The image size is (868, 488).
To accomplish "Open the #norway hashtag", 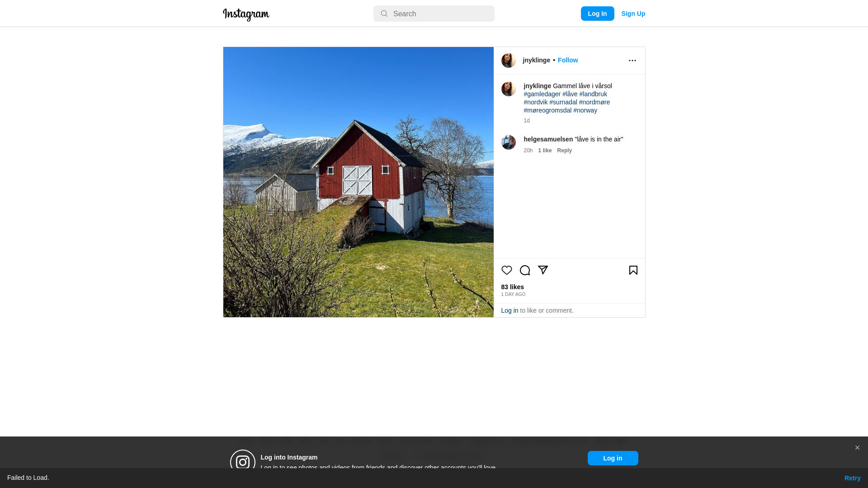I will [x=585, y=110].
